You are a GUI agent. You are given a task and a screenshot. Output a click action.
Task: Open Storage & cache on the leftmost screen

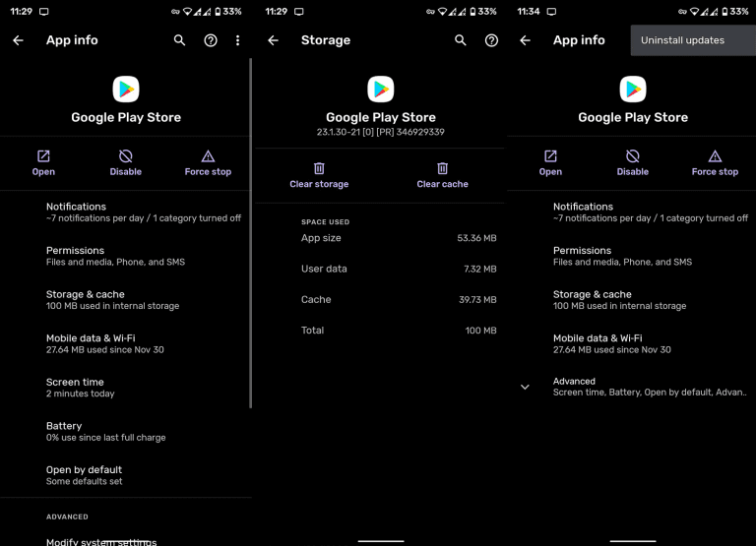[x=112, y=299]
